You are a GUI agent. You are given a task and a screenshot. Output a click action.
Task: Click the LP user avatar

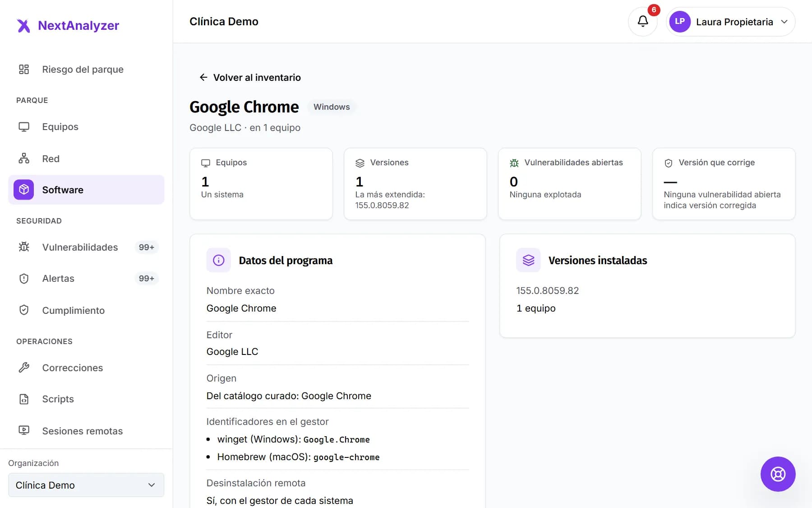click(680, 22)
